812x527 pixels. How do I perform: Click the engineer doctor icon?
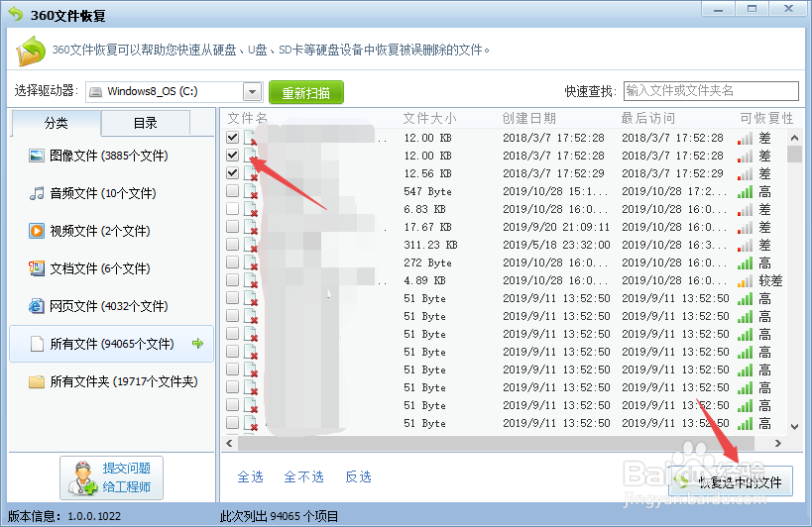pos(83,477)
